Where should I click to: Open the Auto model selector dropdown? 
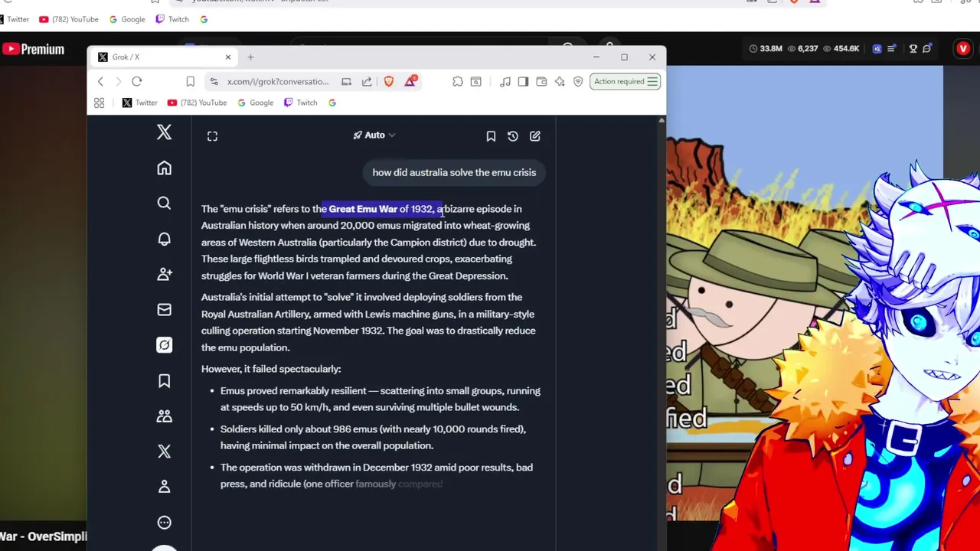[374, 135]
